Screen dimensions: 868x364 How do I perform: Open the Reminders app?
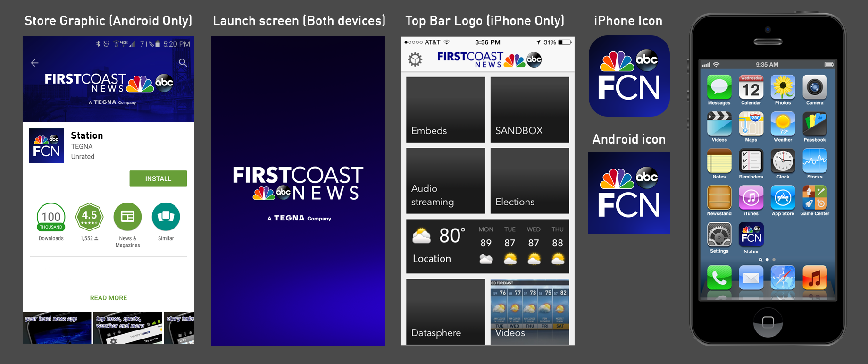coord(751,161)
